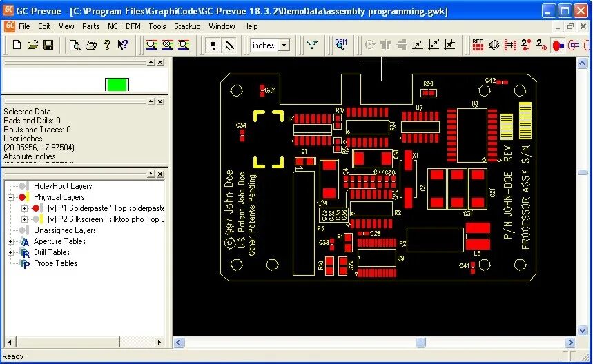Open the Stackup menu
This screenshot has height=364, width=593.
click(x=187, y=26)
